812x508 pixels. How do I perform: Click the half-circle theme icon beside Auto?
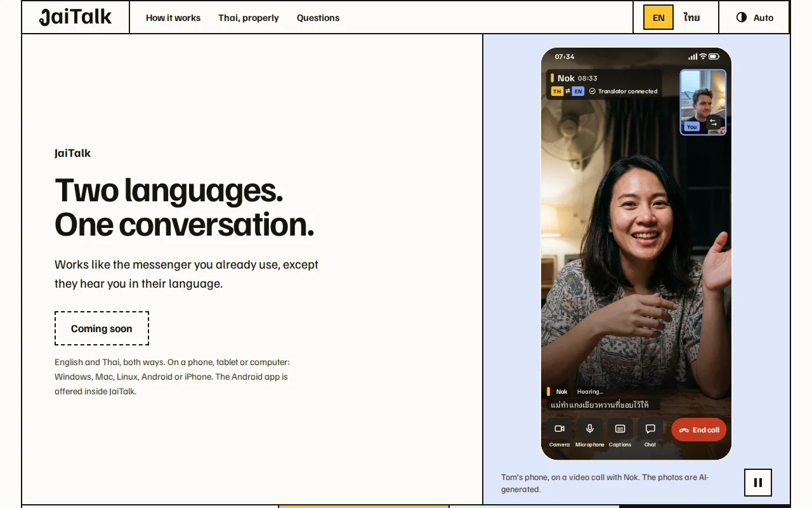click(742, 18)
